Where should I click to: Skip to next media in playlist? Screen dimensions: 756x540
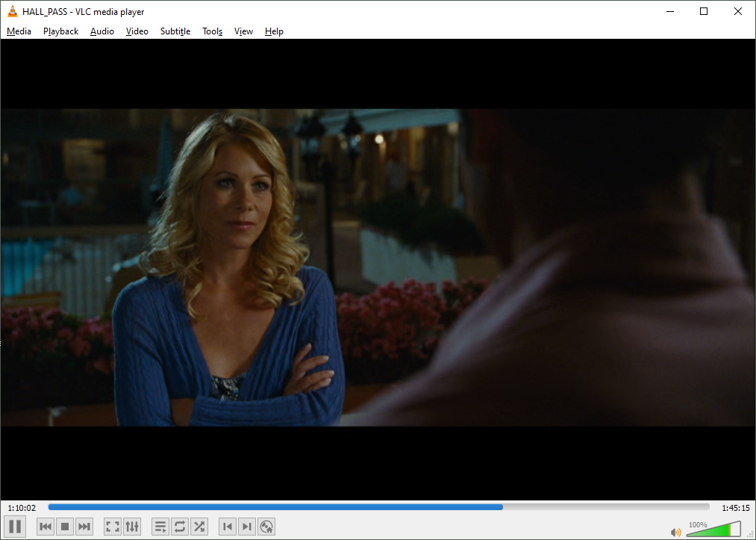coord(84,527)
